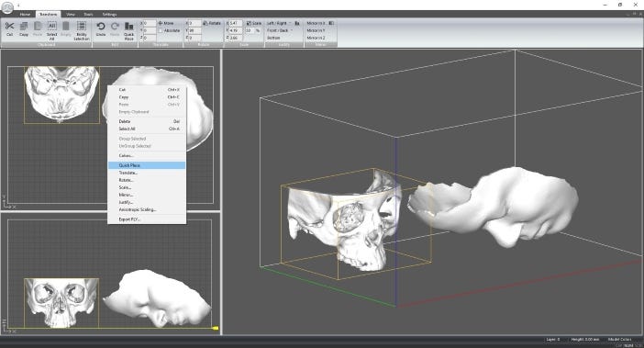Image resolution: width=644 pixels, height=348 pixels.
Task: Open the View ribbon tab
Action: [x=71, y=15]
